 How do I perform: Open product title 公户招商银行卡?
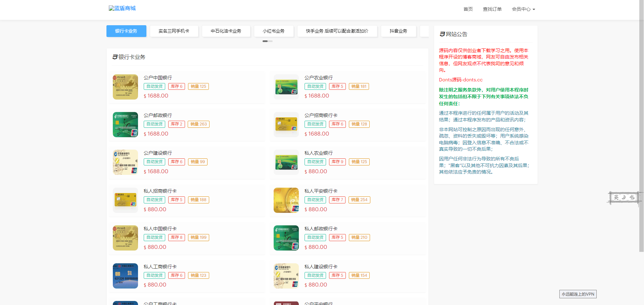click(x=321, y=115)
